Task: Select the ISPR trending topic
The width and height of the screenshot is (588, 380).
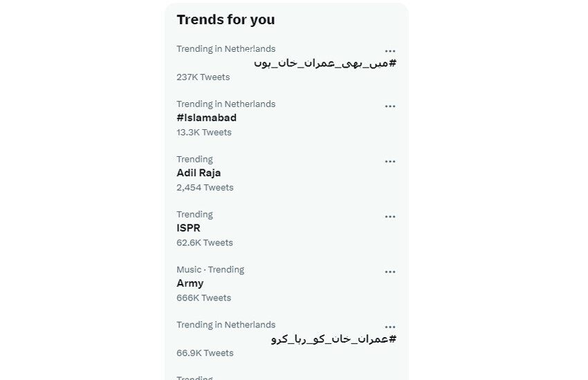Action: (x=188, y=228)
